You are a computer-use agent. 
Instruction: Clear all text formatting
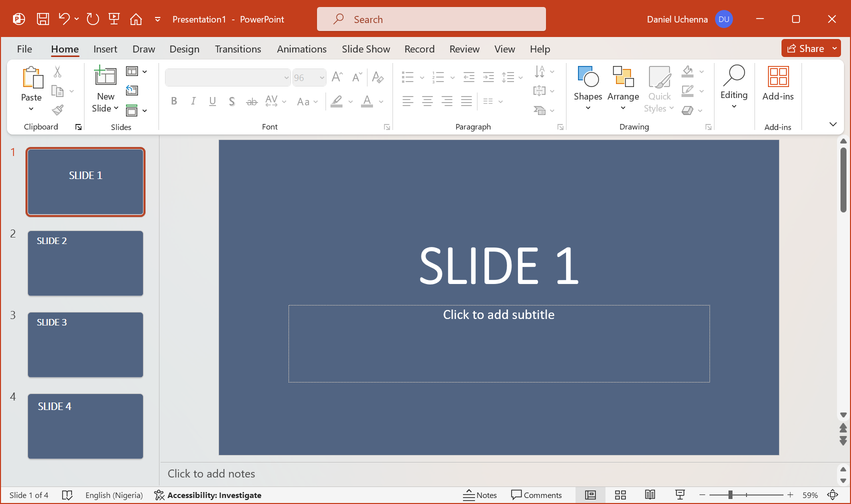coord(377,77)
